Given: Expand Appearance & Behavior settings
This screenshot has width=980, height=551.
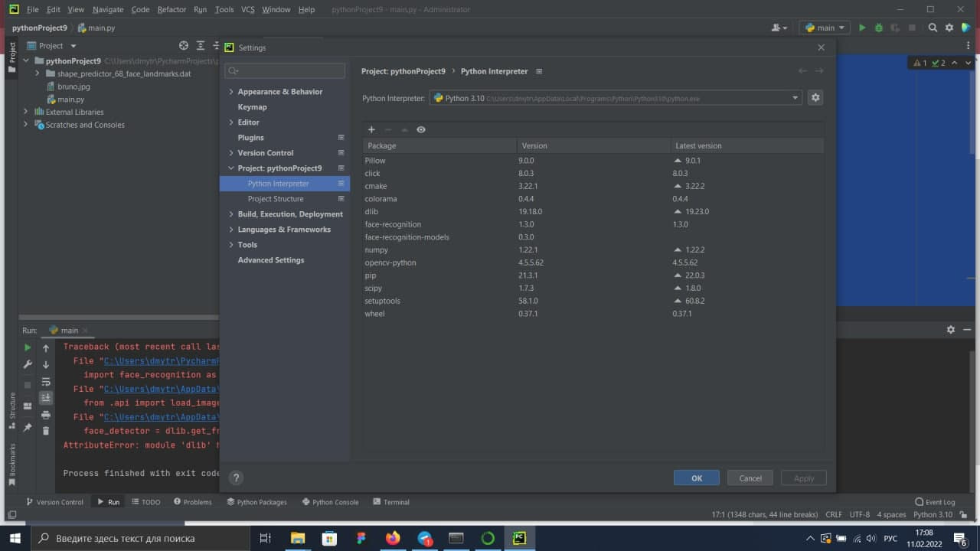Looking at the screenshot, I should click(x=231, y=92).
